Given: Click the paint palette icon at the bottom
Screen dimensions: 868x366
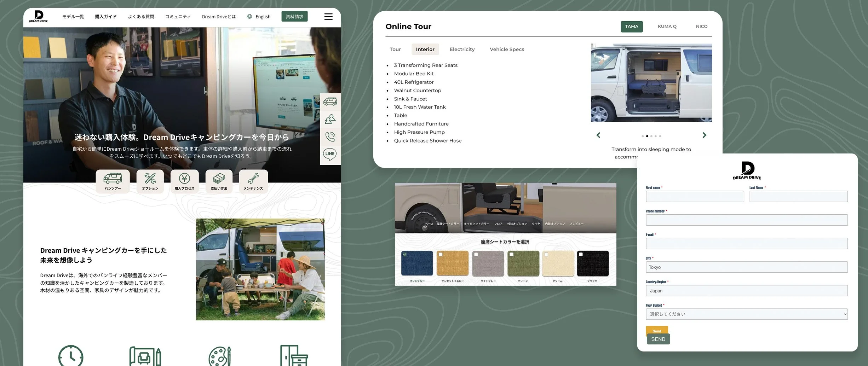Looking at the screenshot, I should [220, 356].
